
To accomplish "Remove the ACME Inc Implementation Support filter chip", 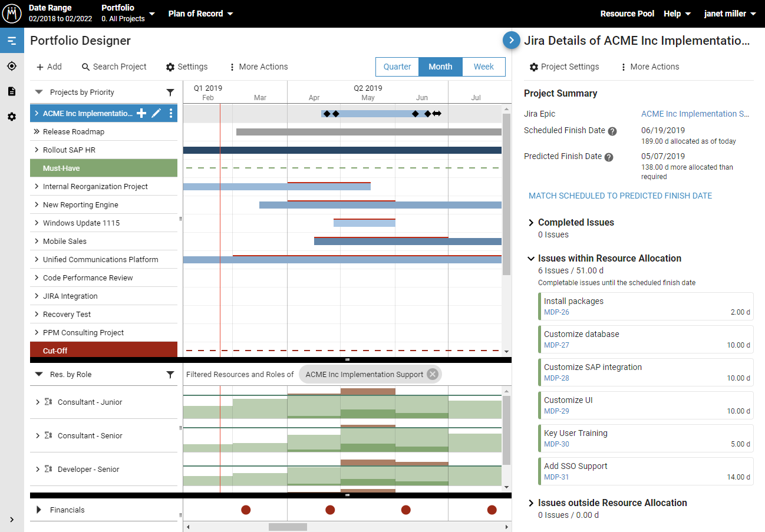I will pos(433,374).
